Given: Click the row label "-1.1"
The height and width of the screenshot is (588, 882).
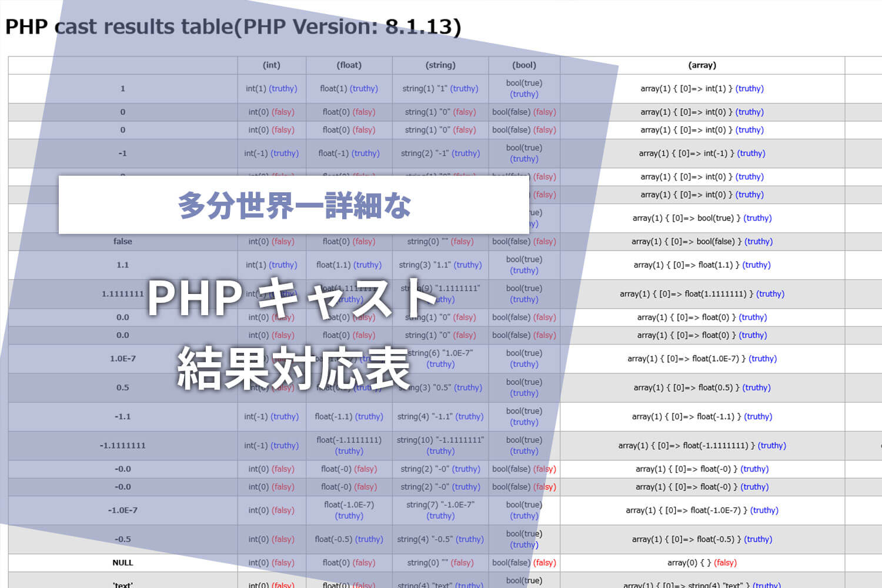Looking at the screenshot, I should point(123,417).
